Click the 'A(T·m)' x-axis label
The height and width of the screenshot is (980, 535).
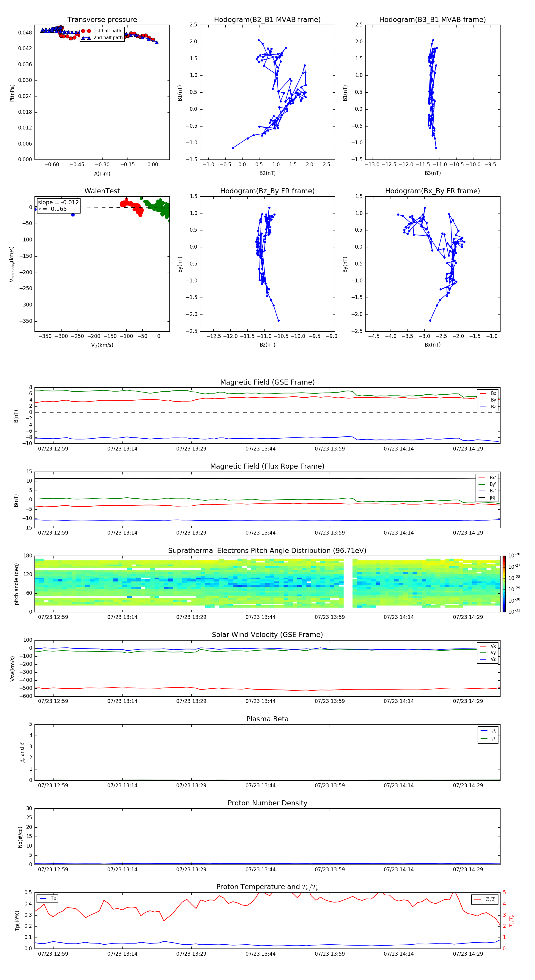(x=102, y=173)
